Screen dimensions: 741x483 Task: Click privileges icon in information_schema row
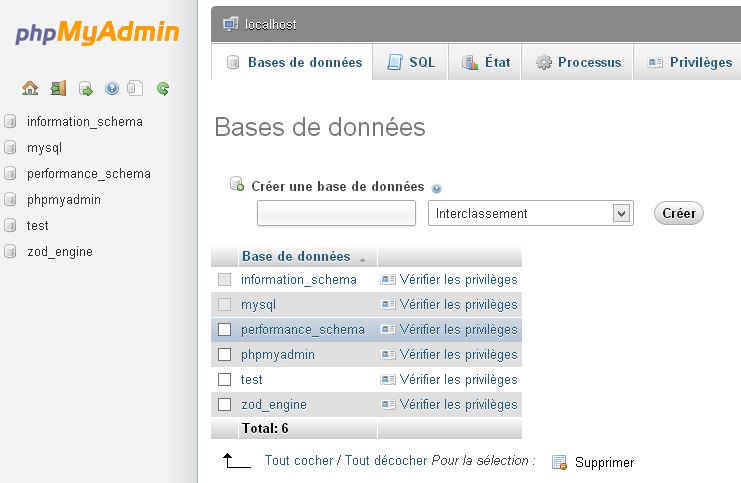tap(388, 280)
